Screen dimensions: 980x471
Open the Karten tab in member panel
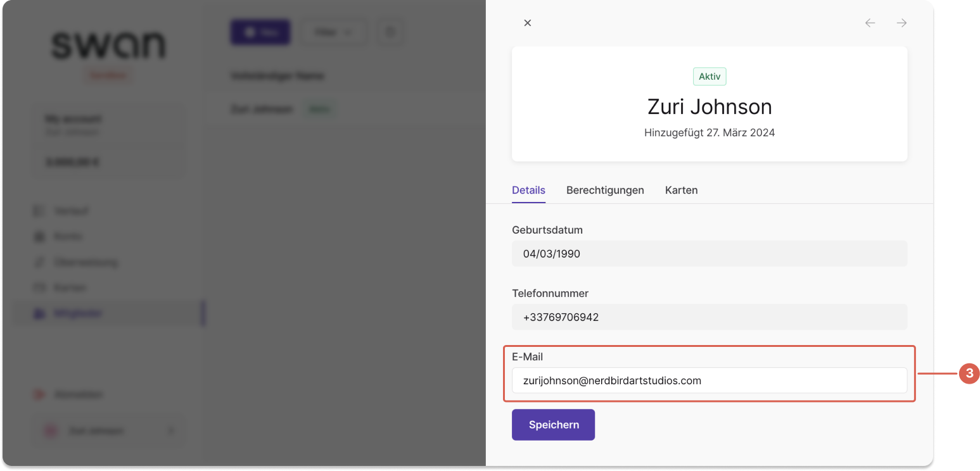[x=682, y=190]
